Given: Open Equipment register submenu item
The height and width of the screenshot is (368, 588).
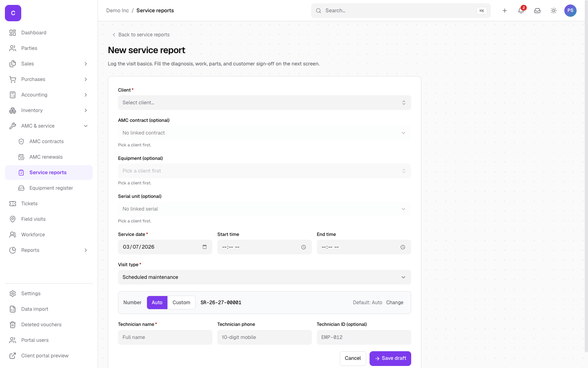Looking at the screenshot, I should pos(49,188).
